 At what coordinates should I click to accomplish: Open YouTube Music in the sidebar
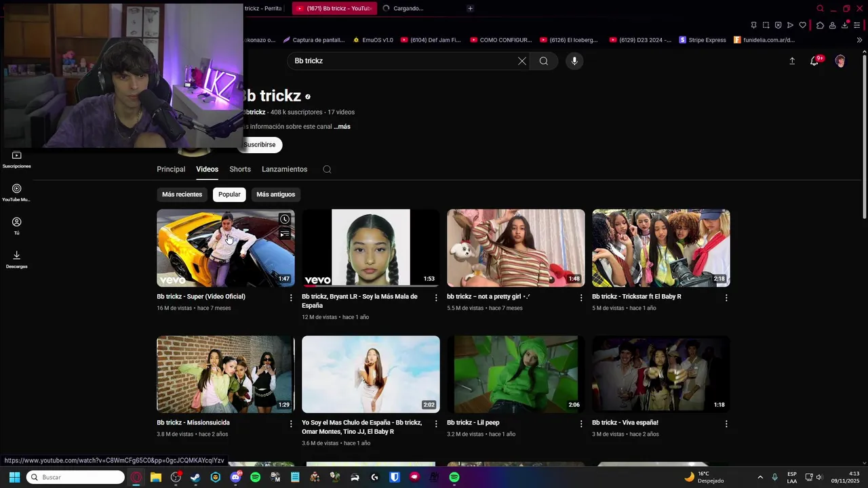[16, 193]
